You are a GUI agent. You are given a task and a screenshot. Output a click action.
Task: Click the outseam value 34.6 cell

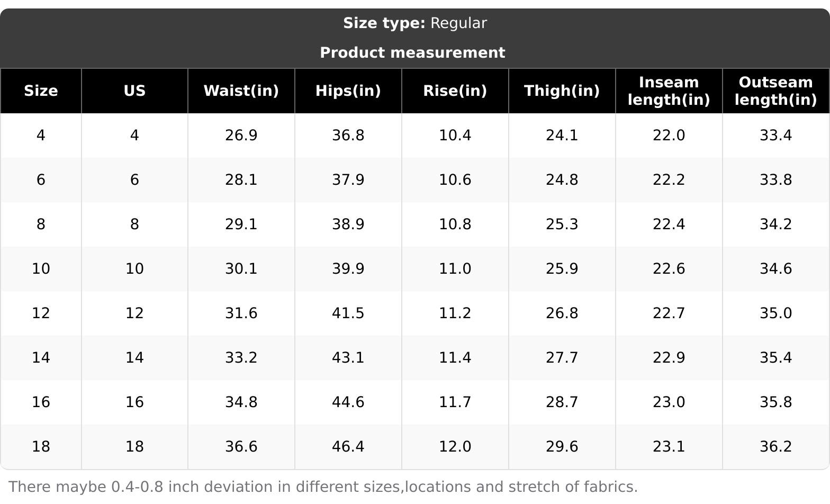click(x=775, y=269)
